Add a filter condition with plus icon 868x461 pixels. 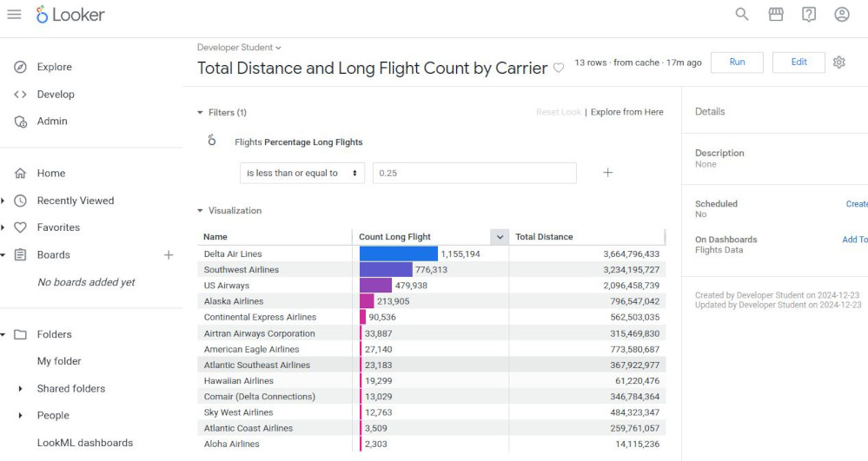tap(608, 173)
